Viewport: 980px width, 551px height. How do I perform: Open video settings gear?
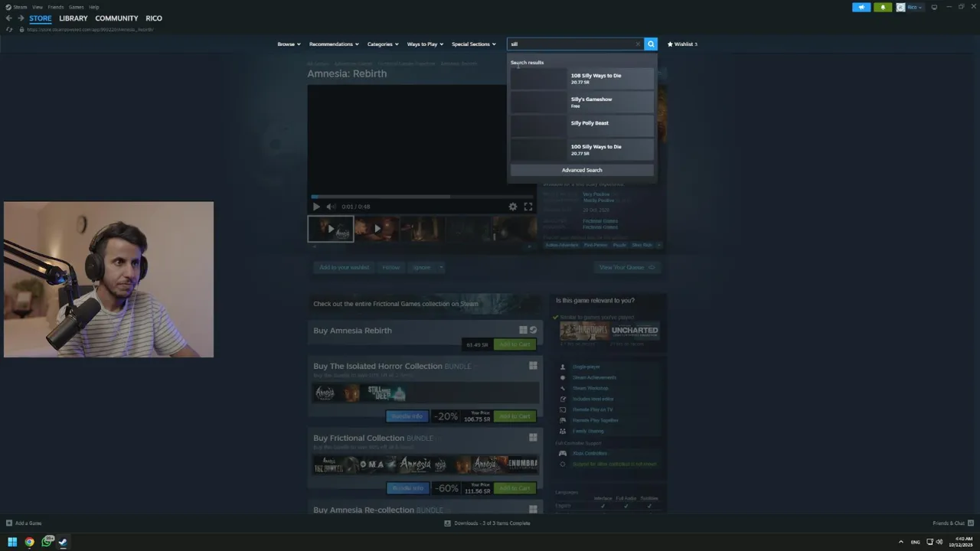pos(513,207)
